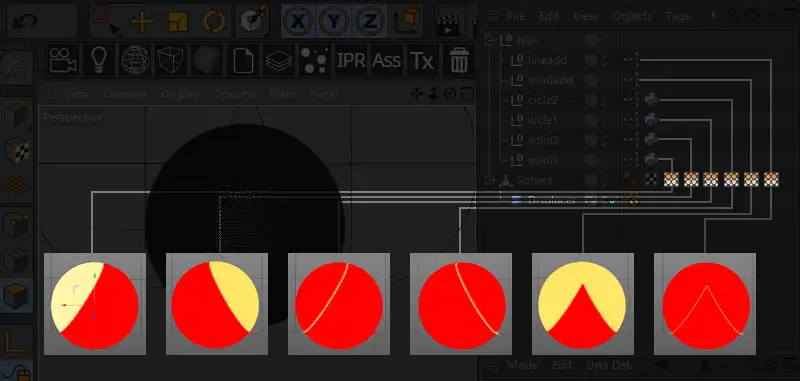
Task: Click the Undo arrow icon
Action: 25,21
